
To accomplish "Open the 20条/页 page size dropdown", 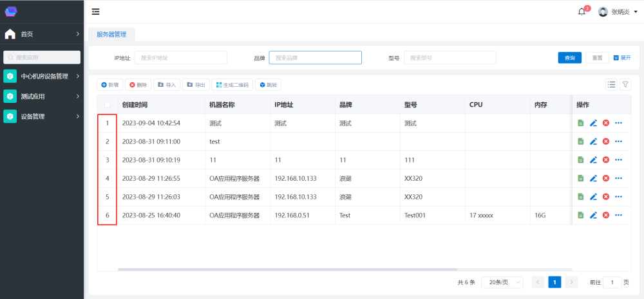I will (502, 282).
